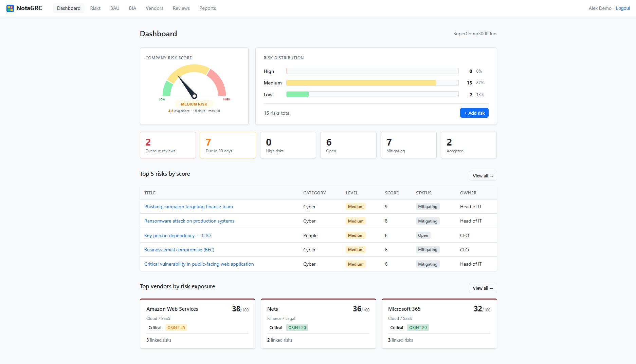Open the High risks stat card

pyautogui.click(x=288, y=145)
